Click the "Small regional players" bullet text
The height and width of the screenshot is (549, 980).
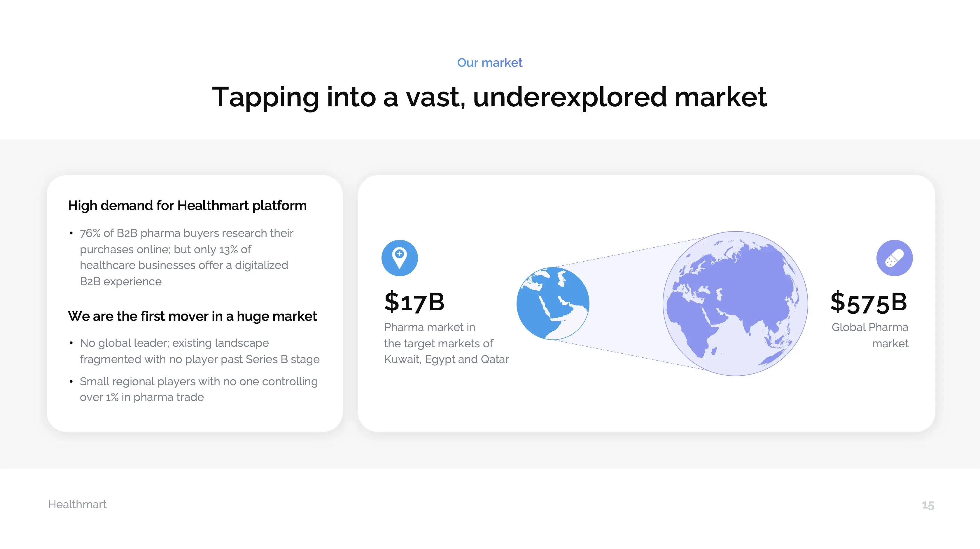[x=199, y=389]
